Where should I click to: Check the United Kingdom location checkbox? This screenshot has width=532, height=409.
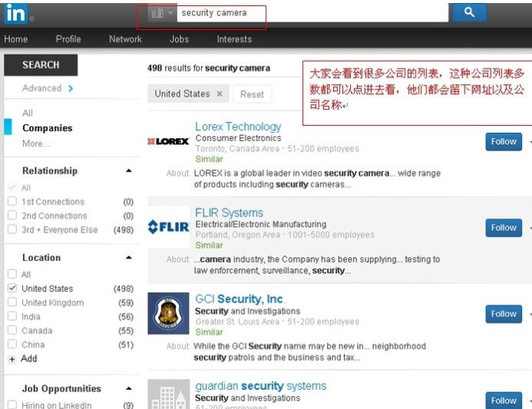[x=12, y=303]
